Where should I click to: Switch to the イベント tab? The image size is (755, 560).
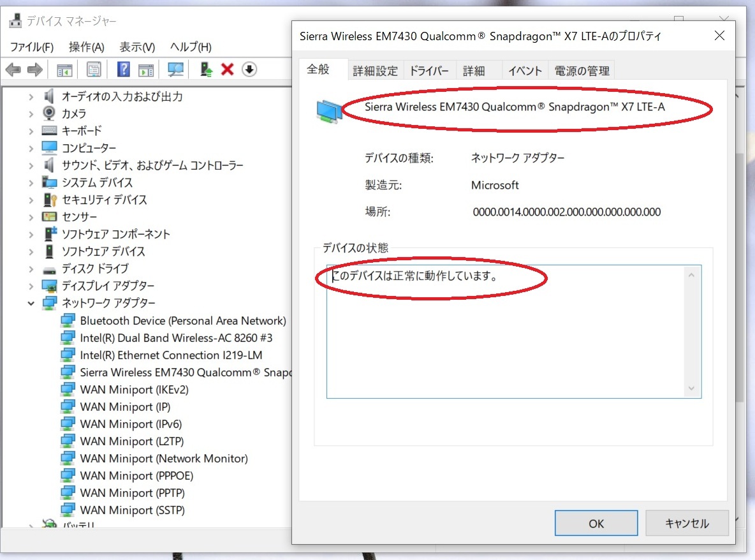coord(525,71)
